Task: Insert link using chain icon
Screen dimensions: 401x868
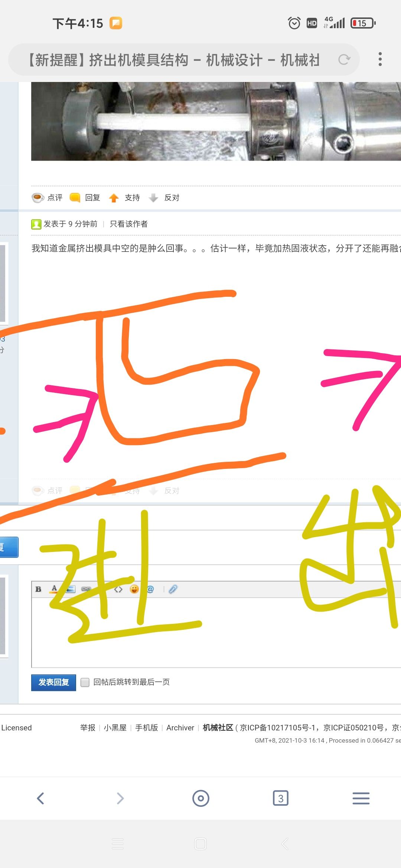Action: [86, 589]
